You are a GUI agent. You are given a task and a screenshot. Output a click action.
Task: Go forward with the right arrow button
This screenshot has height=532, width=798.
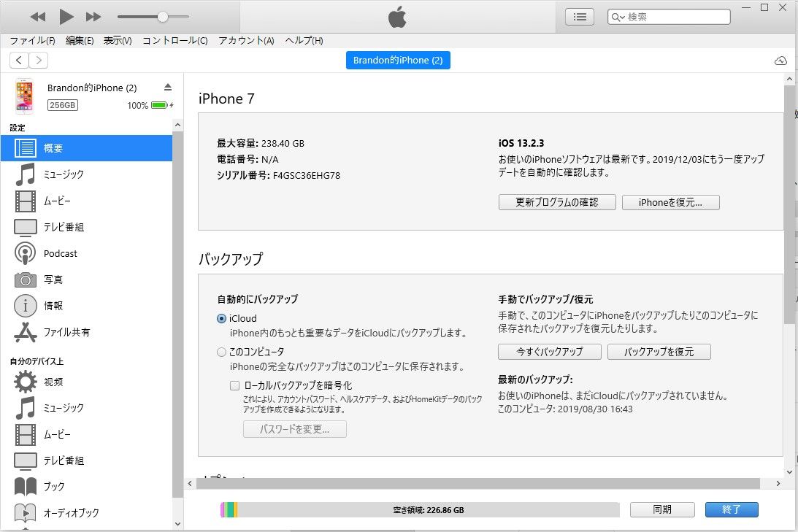pyautogui.click(x=39, y=60)
